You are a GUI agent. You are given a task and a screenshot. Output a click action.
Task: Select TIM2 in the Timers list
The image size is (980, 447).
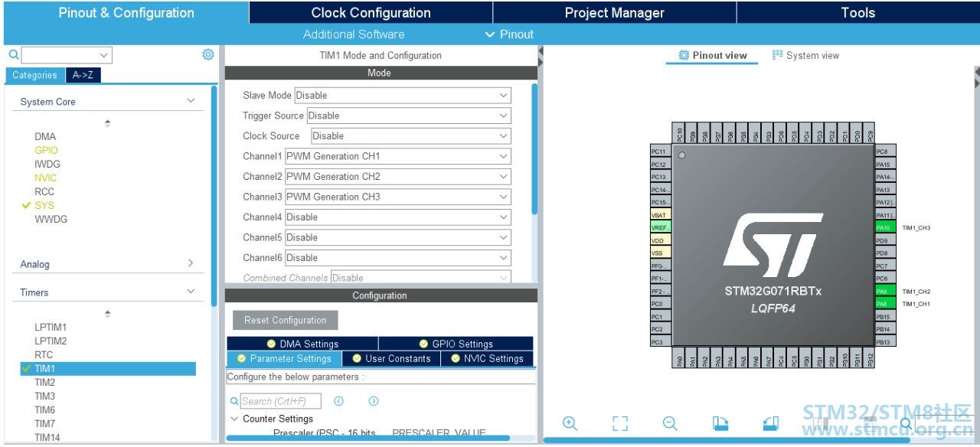click(45, 382)
